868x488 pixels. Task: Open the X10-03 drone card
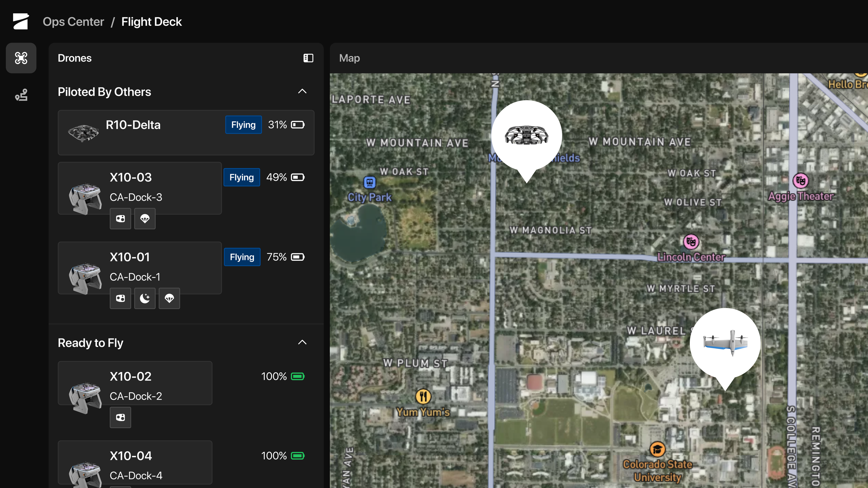coord(139,188)
